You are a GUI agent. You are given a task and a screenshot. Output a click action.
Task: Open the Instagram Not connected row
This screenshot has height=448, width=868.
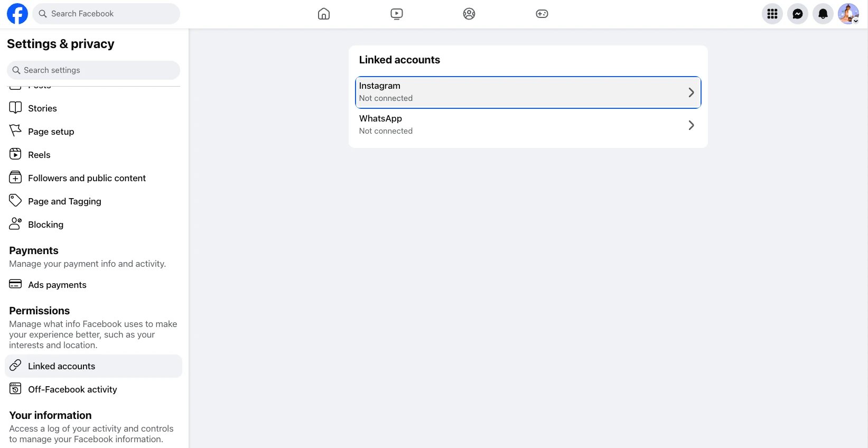[528, 92]
